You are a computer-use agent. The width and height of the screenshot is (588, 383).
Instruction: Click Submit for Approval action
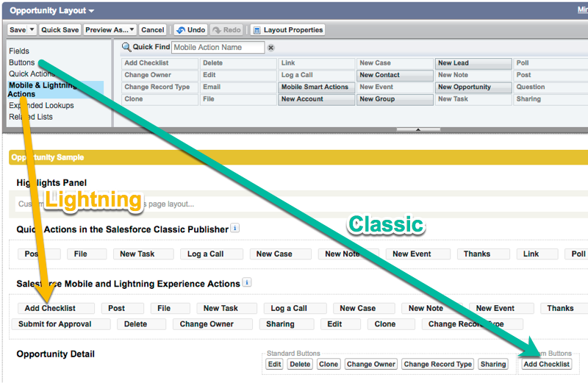61,324
